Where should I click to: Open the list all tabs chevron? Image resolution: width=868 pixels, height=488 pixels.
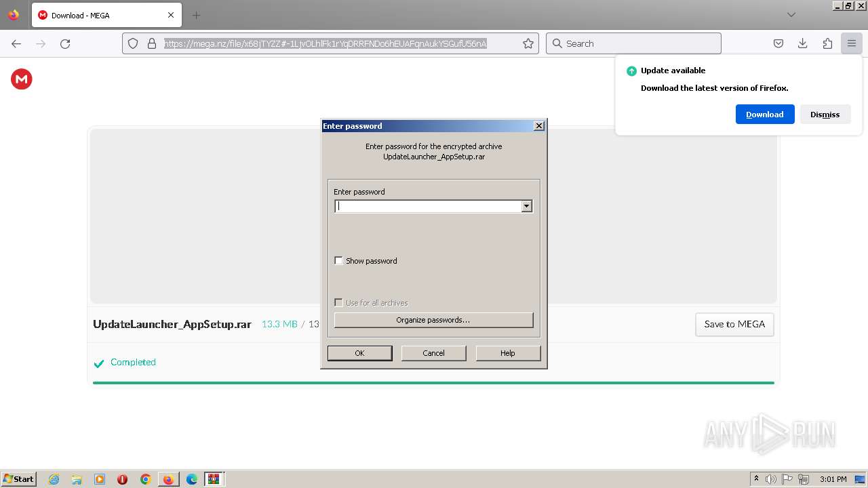click(x=791, y=15)
